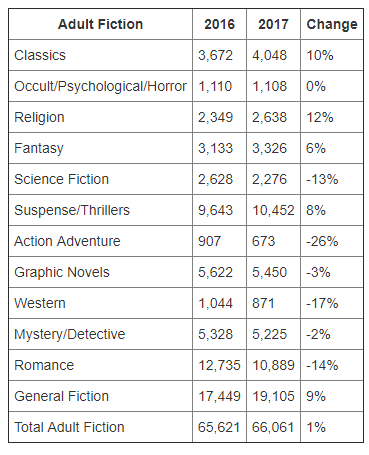Select the 2016 column header
The width and height of the screenshot is (369, 455).
coord(219,24)
